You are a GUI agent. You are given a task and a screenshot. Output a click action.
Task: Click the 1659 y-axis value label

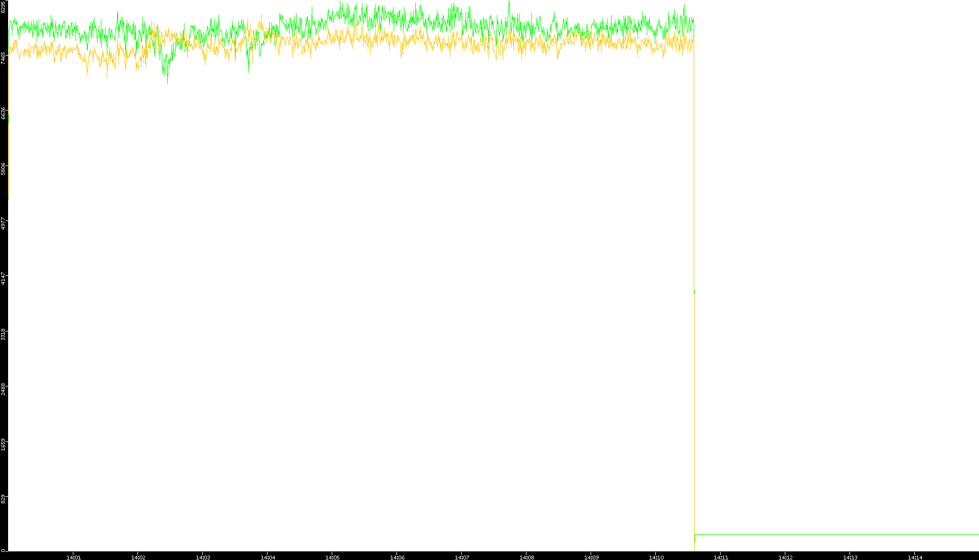tap(4, 445)
